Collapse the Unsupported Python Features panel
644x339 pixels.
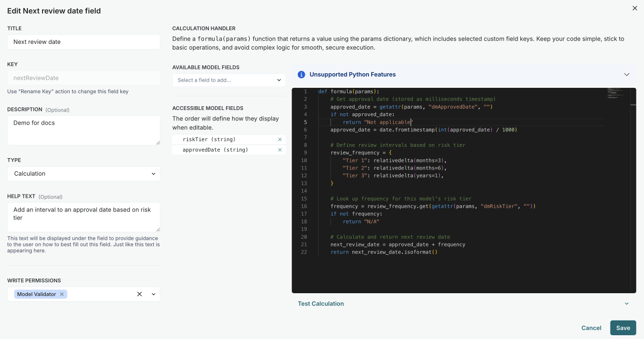click(x=627, y=75)
